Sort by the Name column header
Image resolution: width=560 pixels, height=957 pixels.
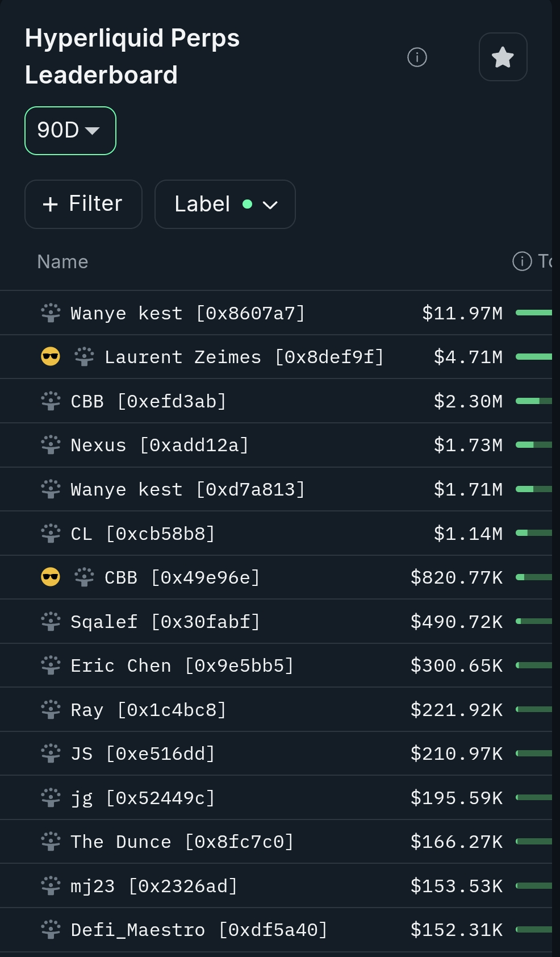62,262
